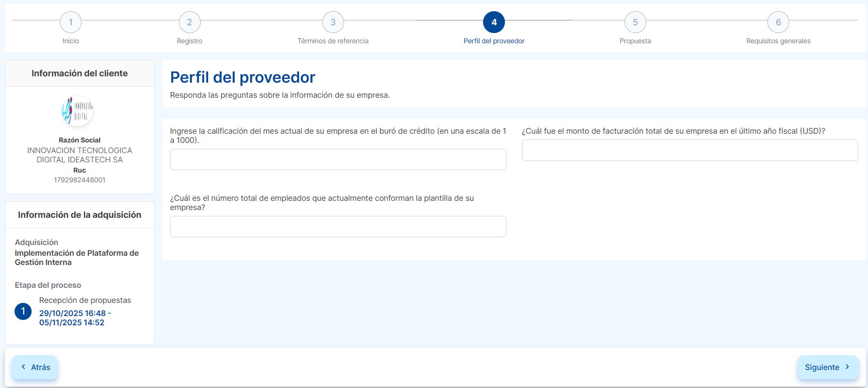This screenshot has height=388, width=868.
Task: Open step 2 Registro circle
Action: [190, 22]
